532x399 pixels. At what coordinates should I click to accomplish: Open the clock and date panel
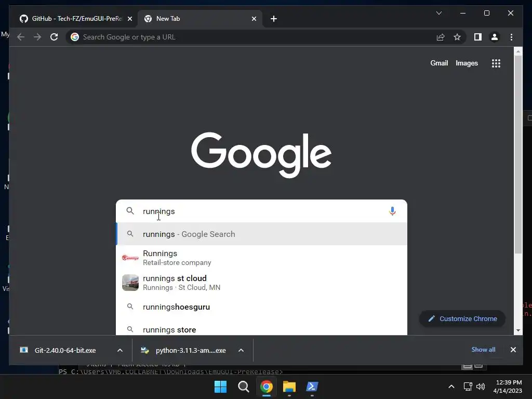pos(508,387)
